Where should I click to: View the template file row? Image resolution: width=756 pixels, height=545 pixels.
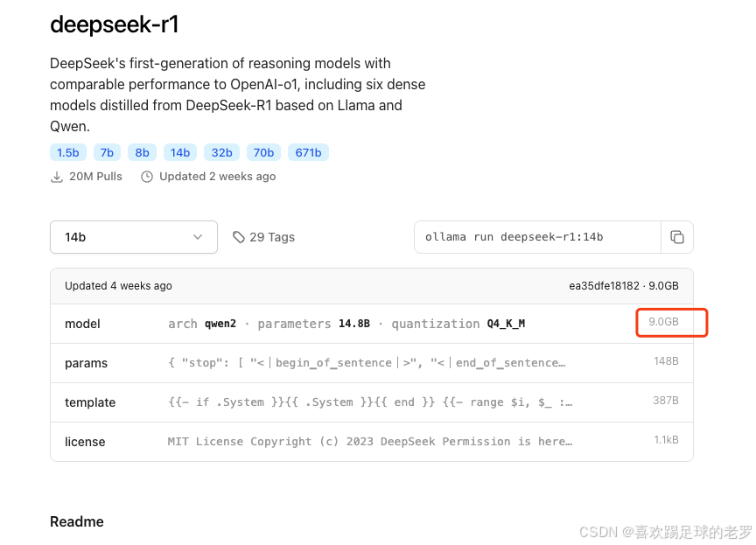coord(372,402)
